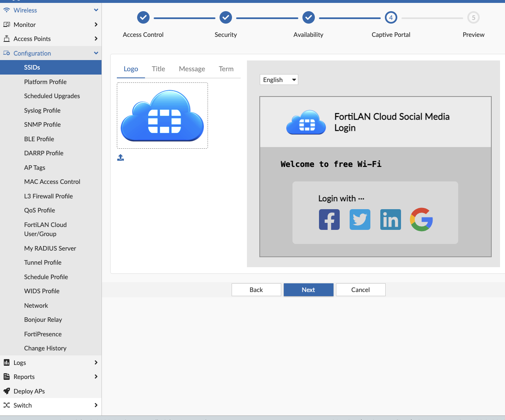The height and width of the screenshot is (420, 505).
Task: Cancel the captive portal setup
Action: click(x=360, y=290)
